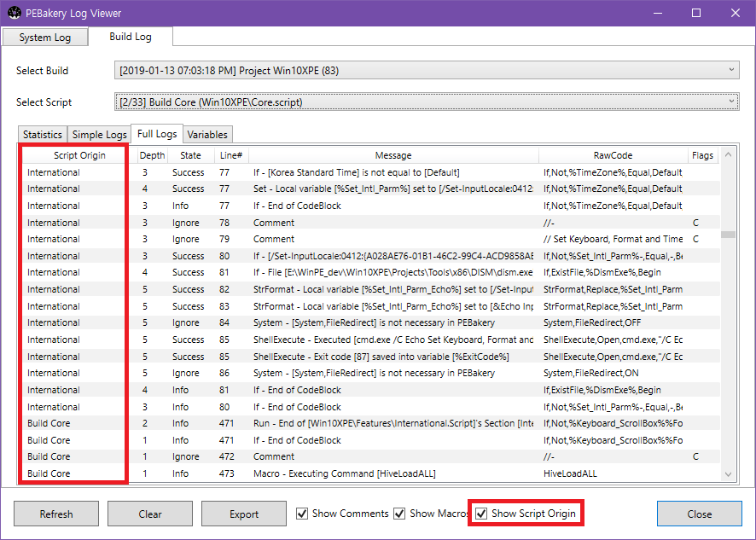Image resolution: width=756 pixels, height=540 pixels.
Task: Click the Flags column header
Action: point(701,154)
